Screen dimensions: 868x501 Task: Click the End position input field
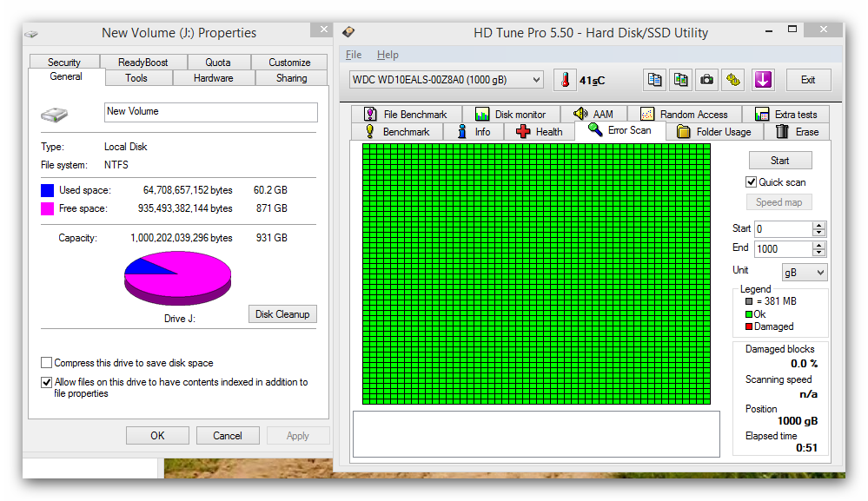coord(784,249)
